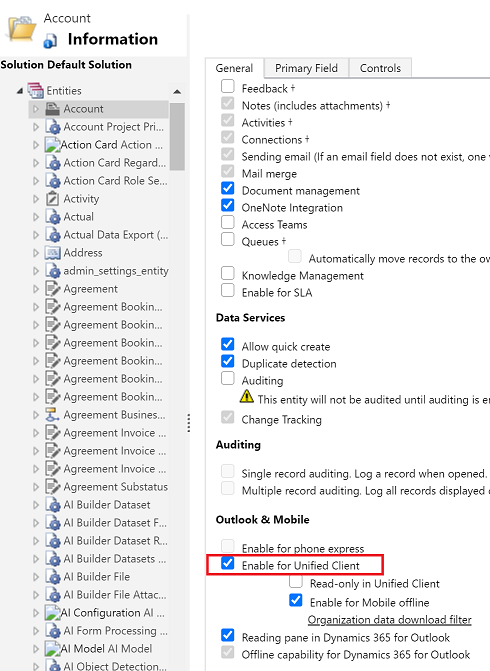Expand the Agreement entity node
This screenshot has width=490, height=671.
(36, 289)
